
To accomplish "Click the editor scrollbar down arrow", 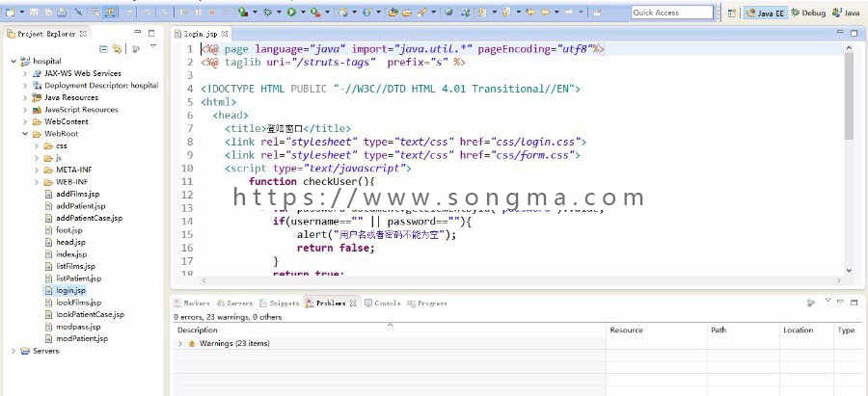I will pyautogui.click(x=849, y=270).
